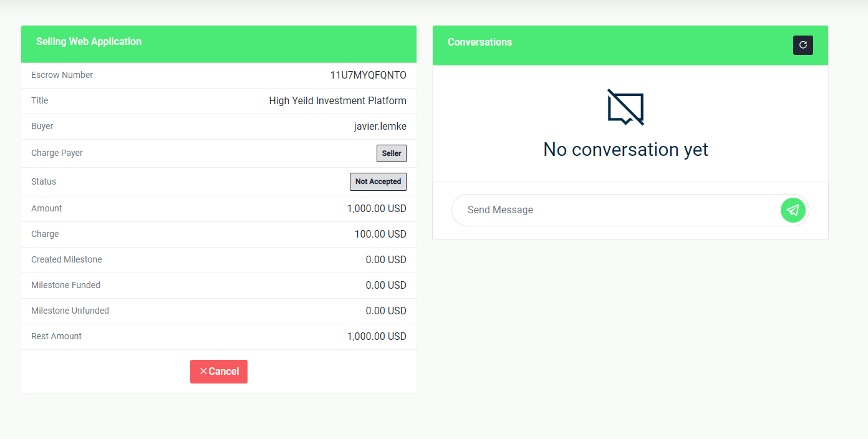Click the crossed-out chat bubble icon
Image resolution: width=868 pixels, height=439 pixels.
[x=625, y=107]
